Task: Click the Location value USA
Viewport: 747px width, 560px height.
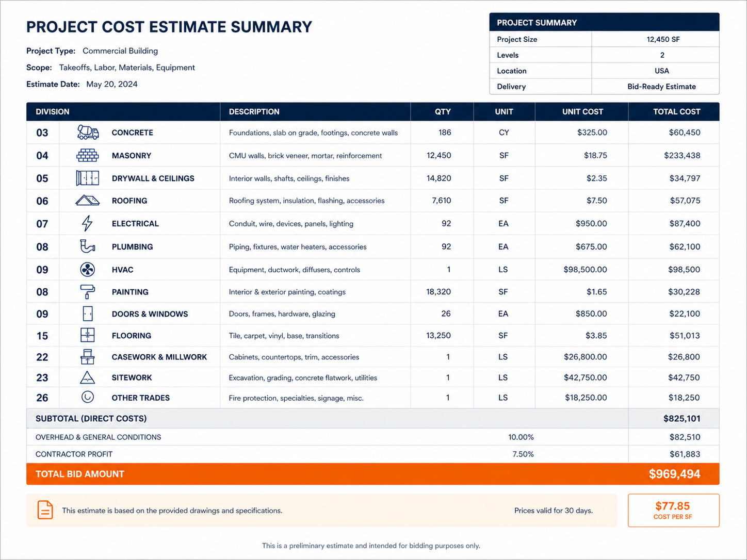Action: 662,71
